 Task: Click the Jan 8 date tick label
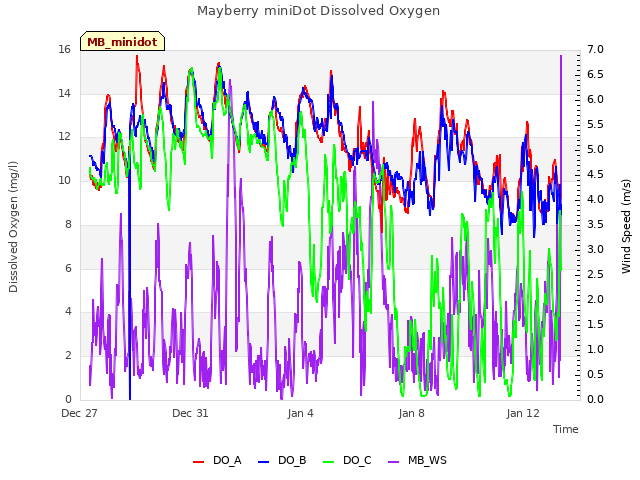[x=411, y=413]
